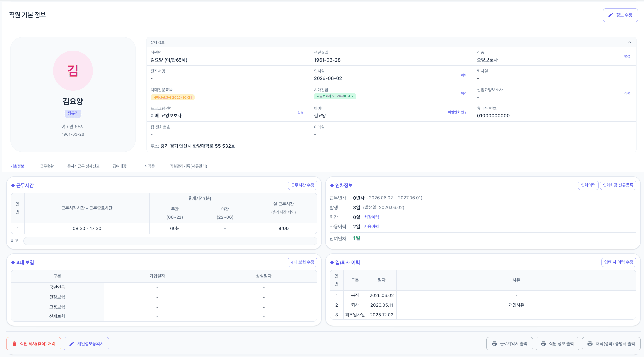The width and height of the screenshot is (644, 357).
Task: Click 변경 link beside 직종
Action: click(x=627, y=57)
